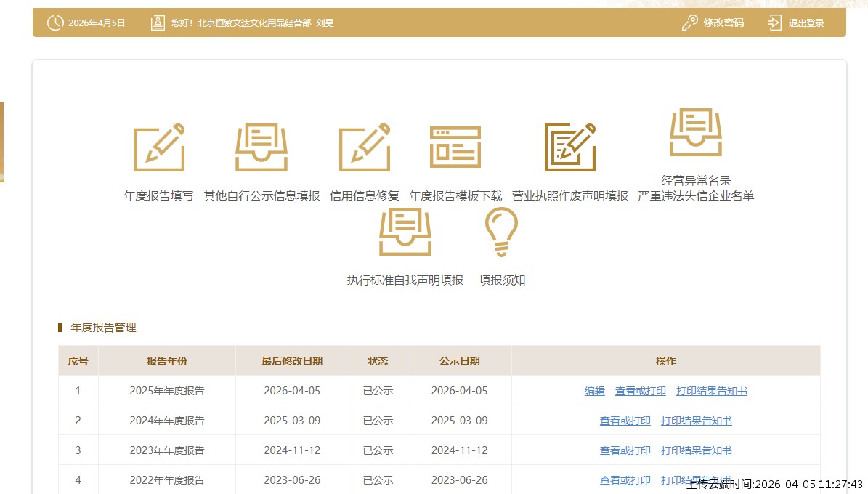Click the 编辑 link for 2025 report

tap(595, 391)
